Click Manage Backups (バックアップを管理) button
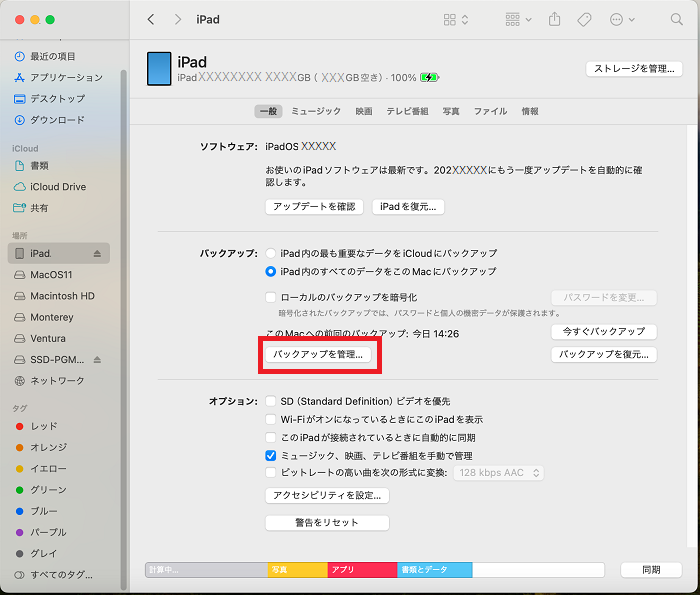Screen dimensions: 700x595 pos(318,354)
